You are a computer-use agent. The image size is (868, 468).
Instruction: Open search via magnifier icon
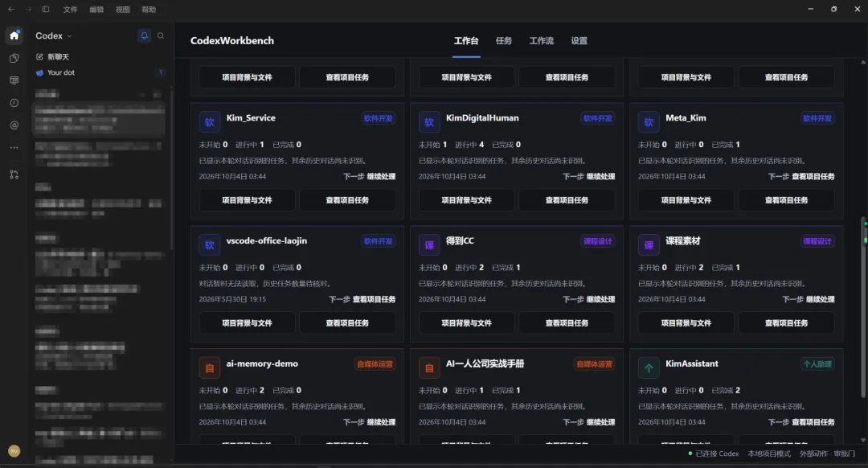click(161, 35)
